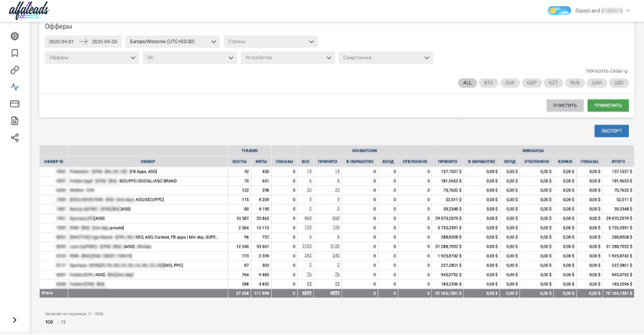The width and height of the screenshot is (644, 335).
Task: Open the ОС filter dropdown
Action: coord(190,58)
